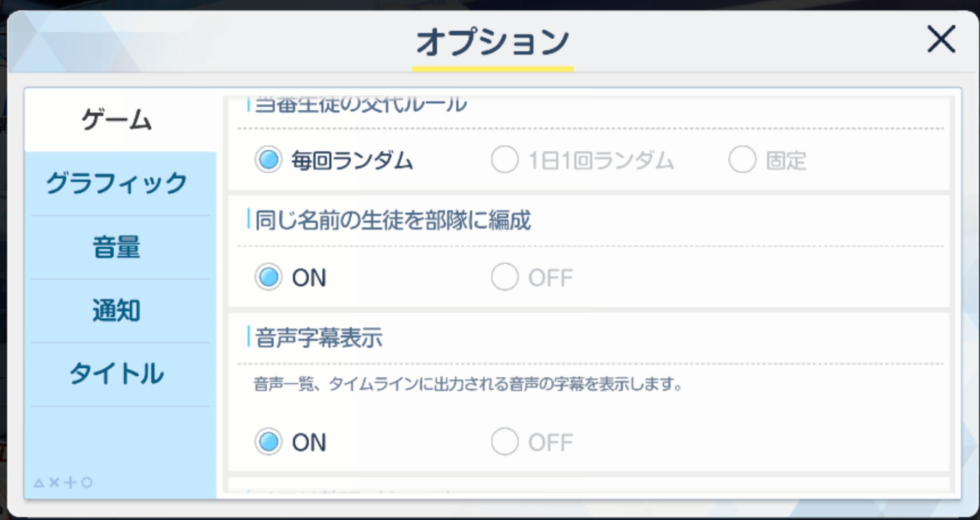Enable 音声字幕表示 with the ON option
980x520 pixels.
coord(268,442)
